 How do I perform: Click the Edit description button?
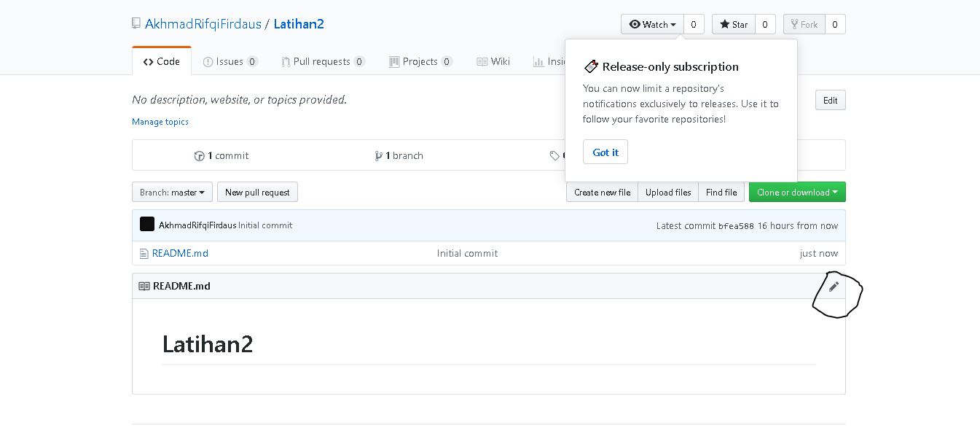pos(831,101)
